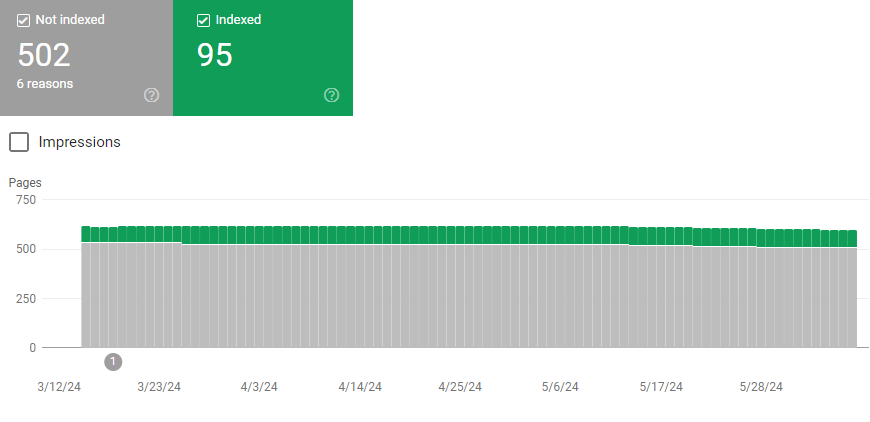
Task: Click the 502 count in the gray card
Action: (44, 55)
